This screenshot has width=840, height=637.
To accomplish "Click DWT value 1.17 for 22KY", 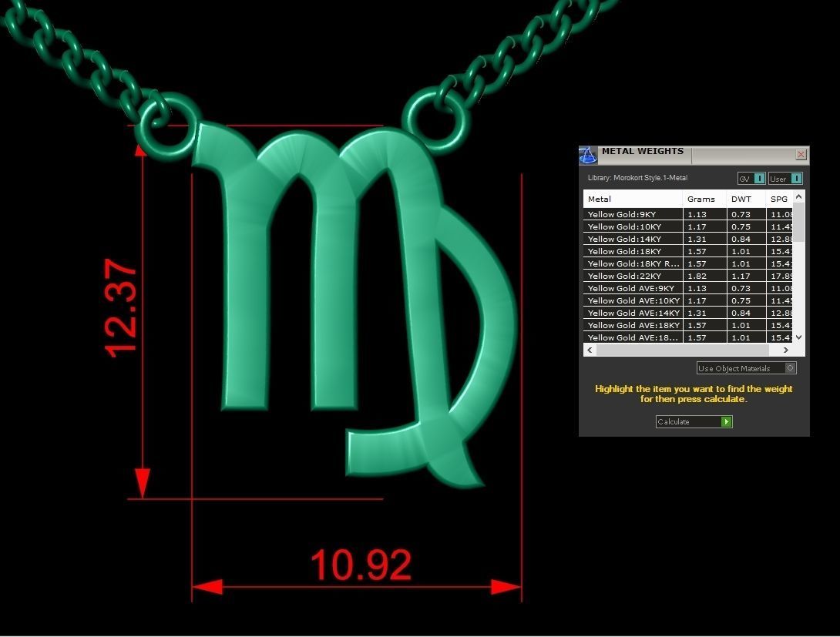I will (741, 277).
